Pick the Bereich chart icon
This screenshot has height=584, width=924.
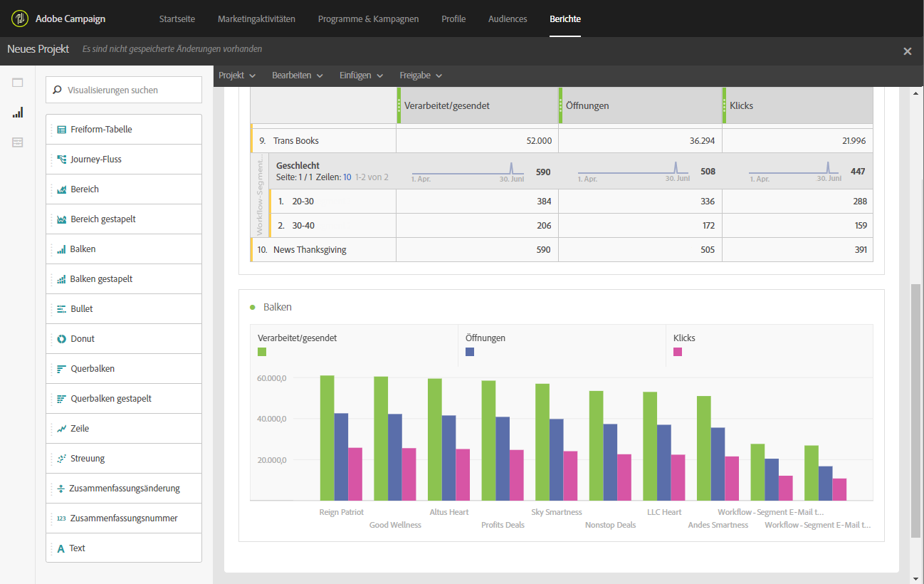click(62, 189)
